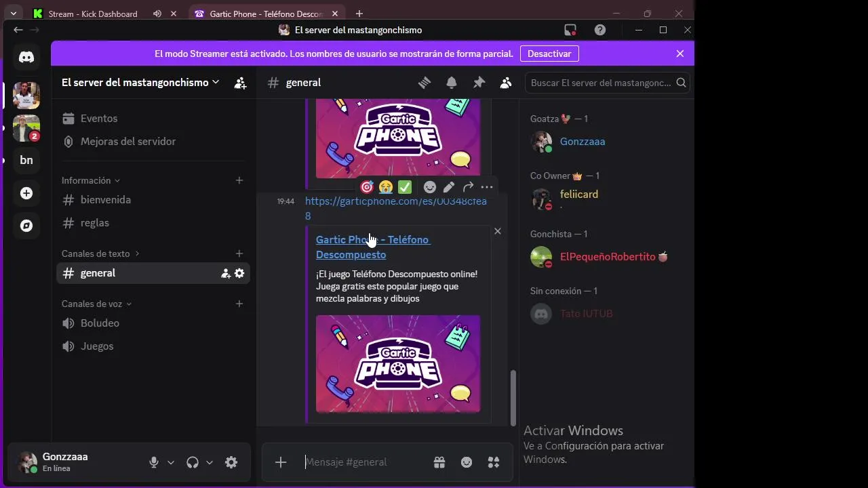Screen dimensions: 868x488
Task: Open a new browser tab
Action: tap(359, 14)
